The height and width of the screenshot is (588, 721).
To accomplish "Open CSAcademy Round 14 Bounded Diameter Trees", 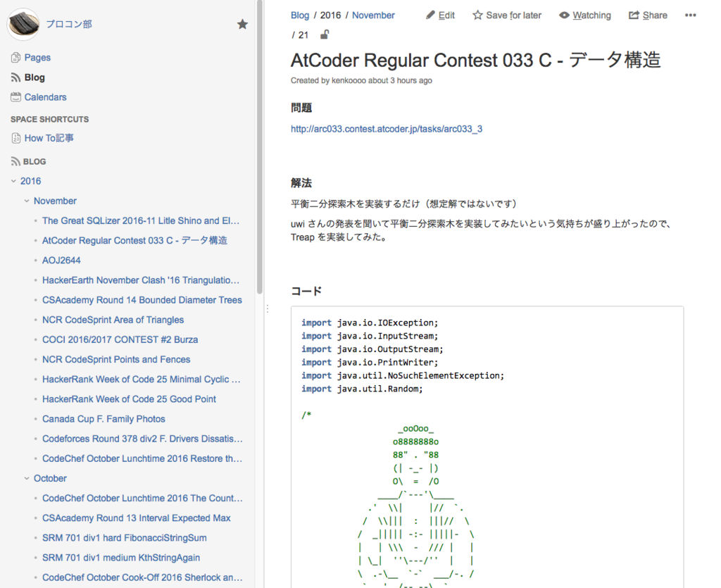I will [142, 300].
